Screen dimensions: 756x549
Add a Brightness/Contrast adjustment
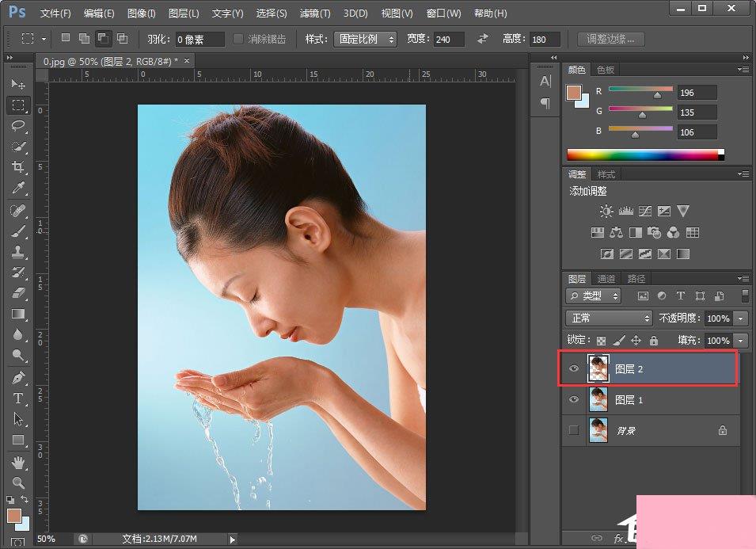click(x=606, y=211)
